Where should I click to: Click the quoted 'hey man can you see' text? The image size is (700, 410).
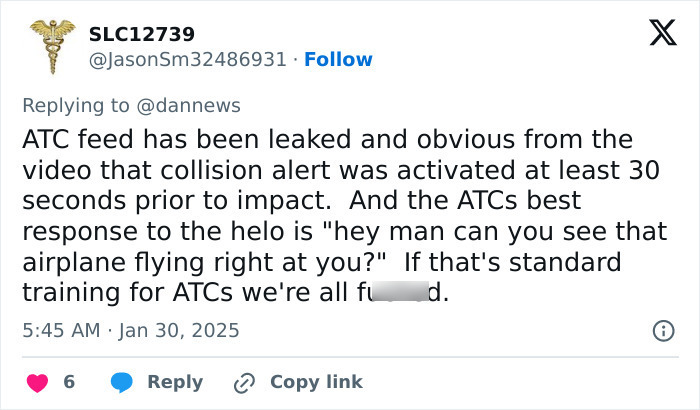[x=466, y=231]
